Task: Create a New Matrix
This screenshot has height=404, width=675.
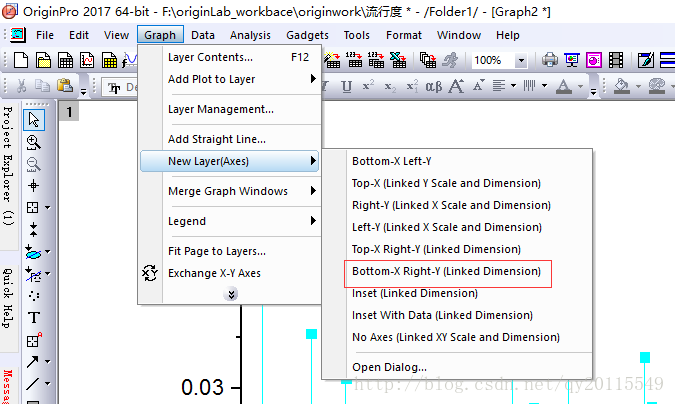Action: pyautogui.click(x=109, y=60)
